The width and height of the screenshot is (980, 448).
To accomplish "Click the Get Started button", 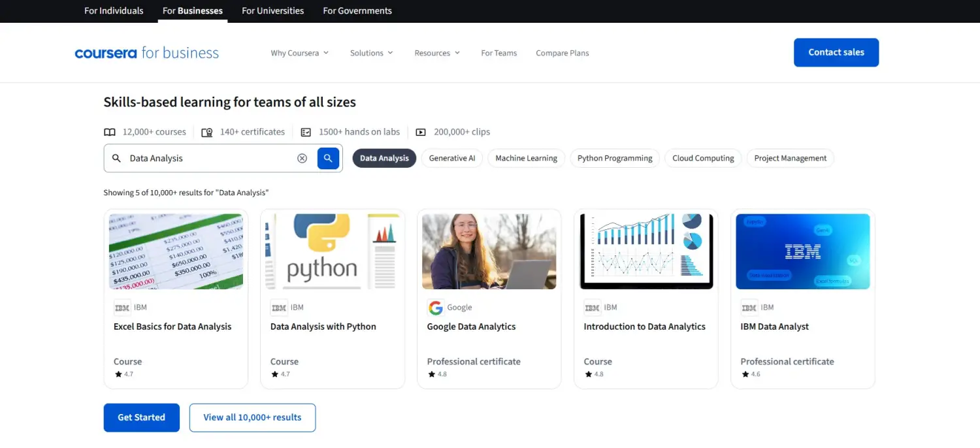I will [141, 417].
